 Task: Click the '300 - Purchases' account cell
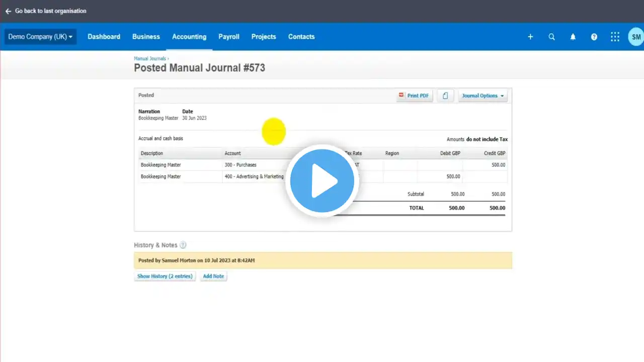coord(240,165)
